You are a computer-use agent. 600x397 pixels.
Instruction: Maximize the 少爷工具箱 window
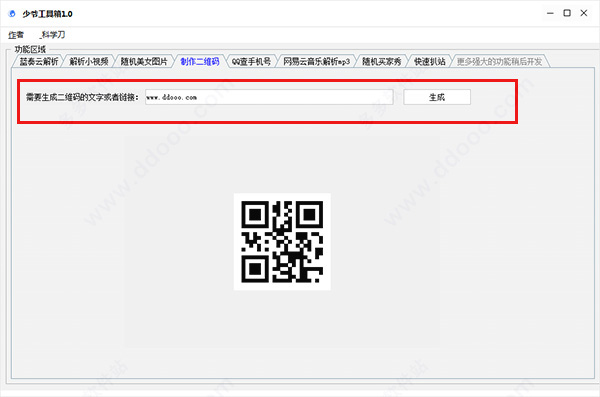point(567,13)
